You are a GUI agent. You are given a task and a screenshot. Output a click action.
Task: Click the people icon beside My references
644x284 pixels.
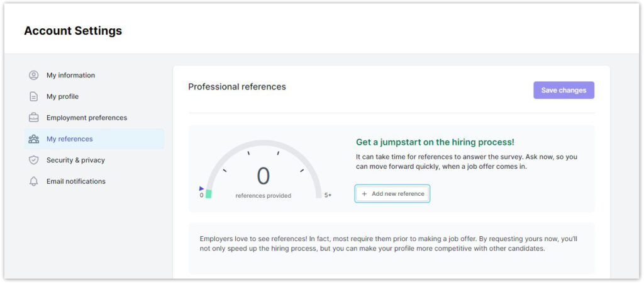34,139
